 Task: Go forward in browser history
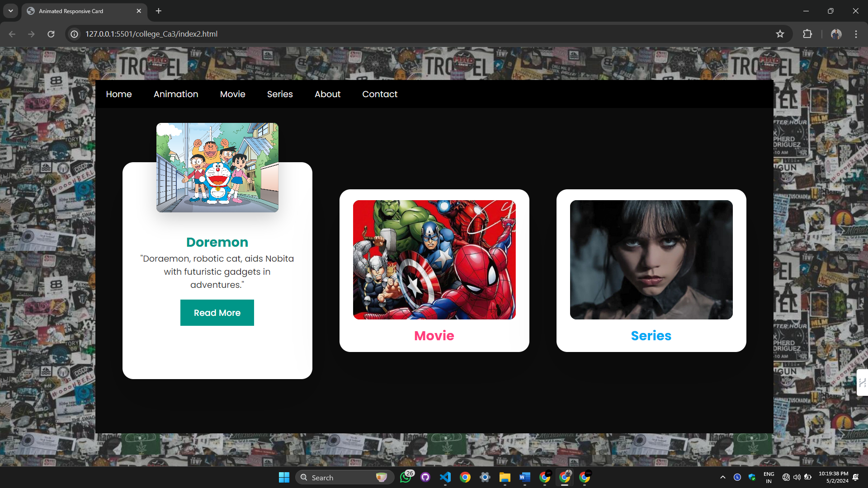pos(31,34)
